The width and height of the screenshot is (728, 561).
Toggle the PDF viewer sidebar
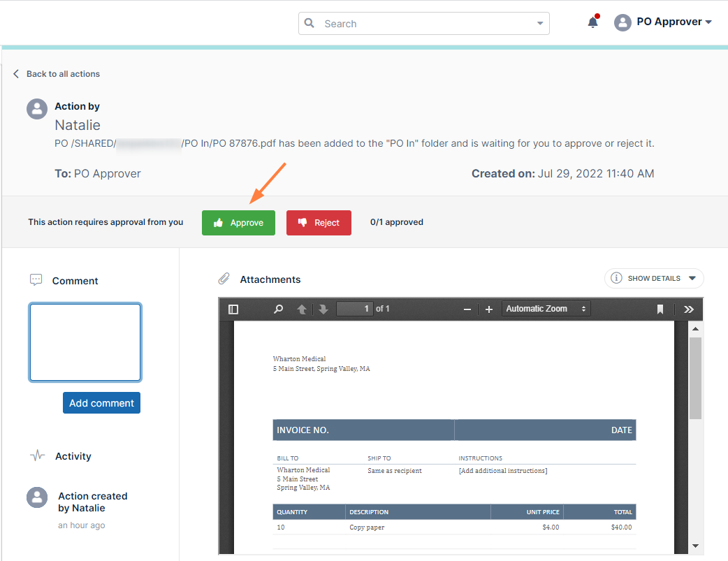[x=233, y=309]
